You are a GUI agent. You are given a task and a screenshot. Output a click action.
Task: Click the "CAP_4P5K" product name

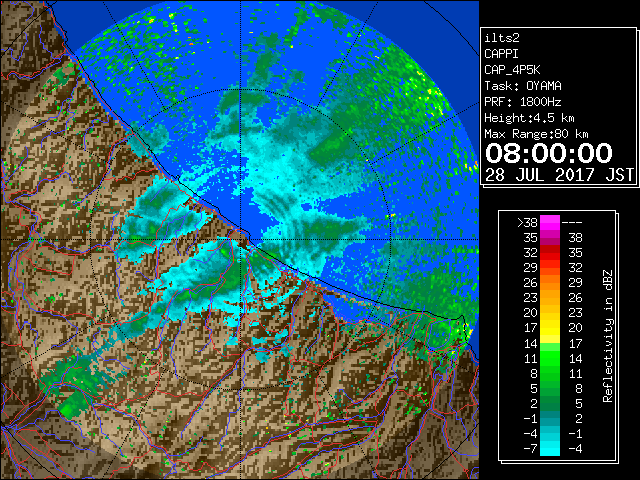tap(512, 70)
